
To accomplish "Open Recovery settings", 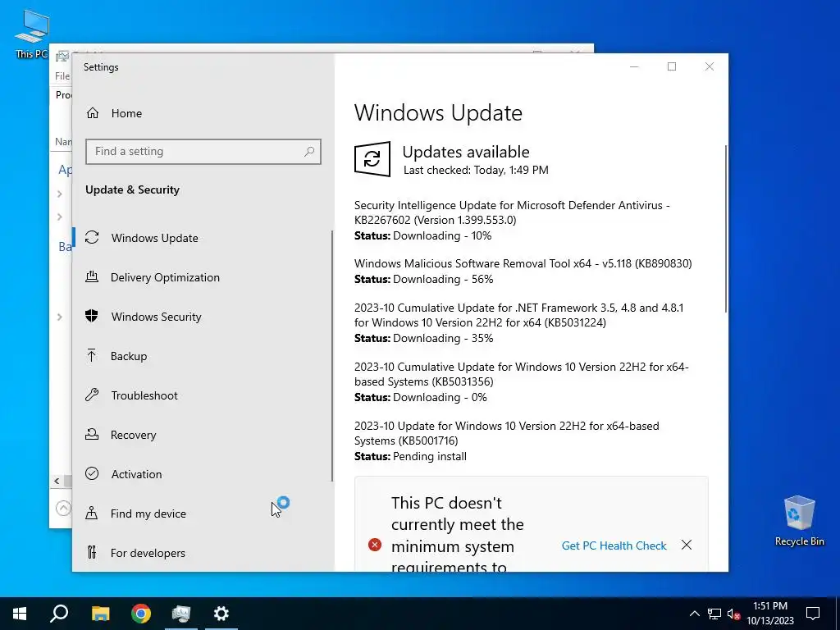I will pyautogui.click(x=134, y=435).
